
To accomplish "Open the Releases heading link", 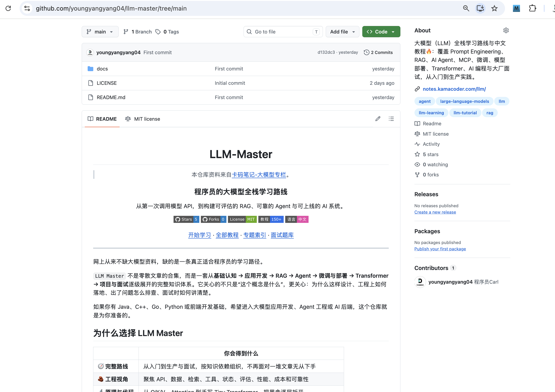I will tap(426, 194).
